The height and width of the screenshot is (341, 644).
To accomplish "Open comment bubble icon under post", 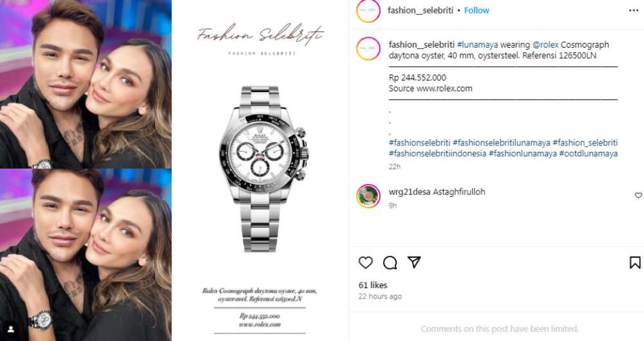I will click(390, 263).
